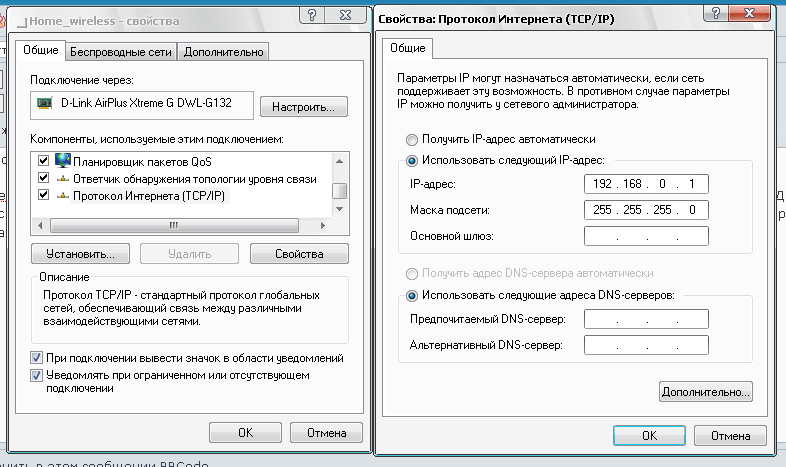Click the QoS packet scheduler icon
Image resolution: width=786 pixels, height=467 pixels.
pyautogui.click(x=63, y=161)
